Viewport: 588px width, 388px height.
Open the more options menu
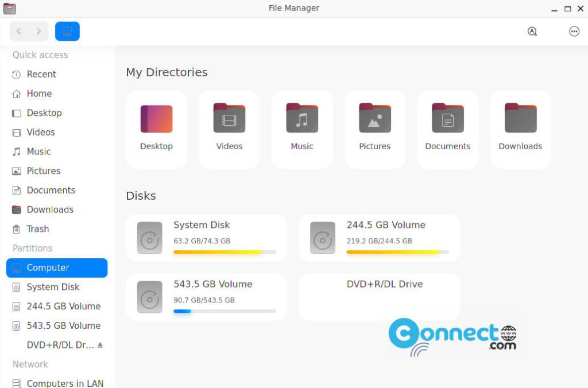click(574, 31)
